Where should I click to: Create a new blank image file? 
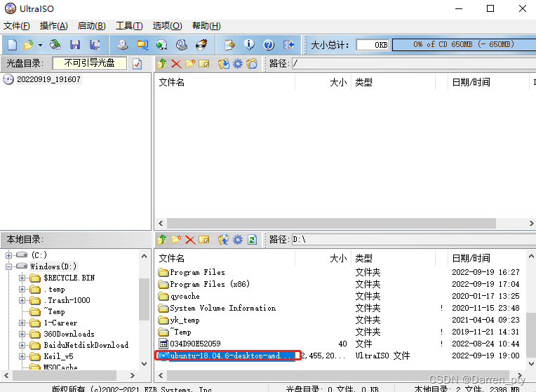(x=12, y=45)
